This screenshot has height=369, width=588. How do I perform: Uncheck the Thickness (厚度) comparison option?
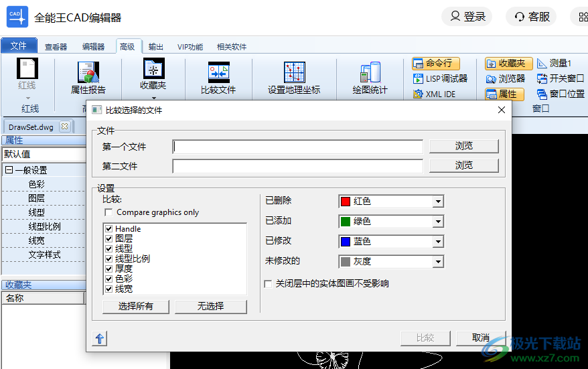coord(108,269)
